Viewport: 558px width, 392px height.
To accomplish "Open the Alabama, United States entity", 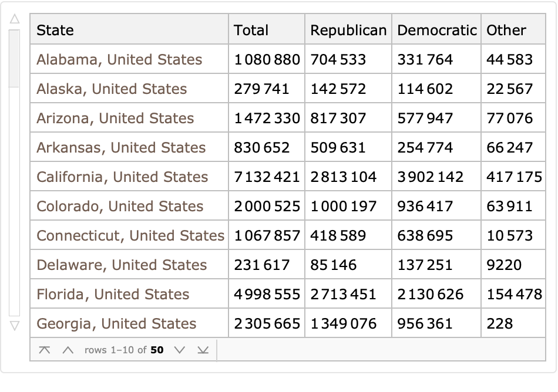I will [119, 60].
